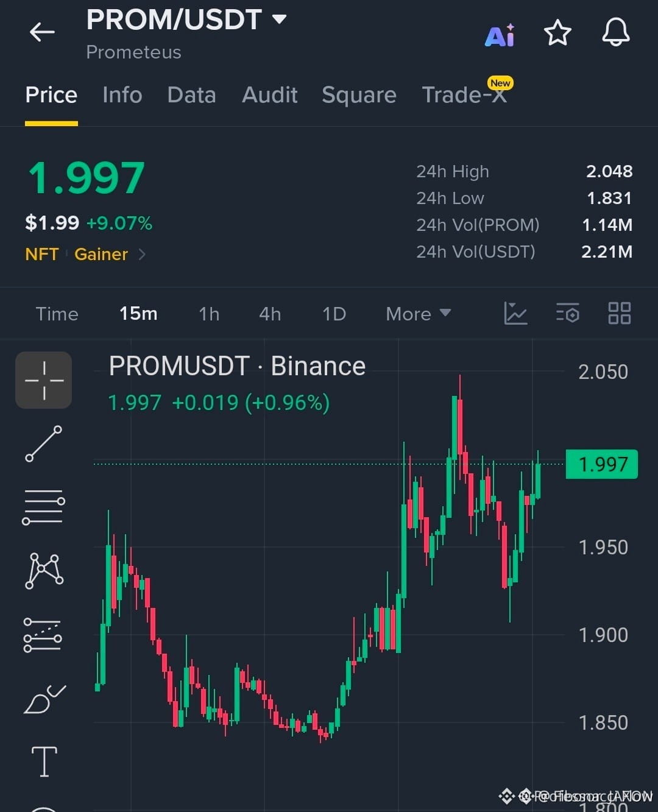The image size is (658, 812).
Task: Select the crosshair cursor tool
Action: [43, 380]
